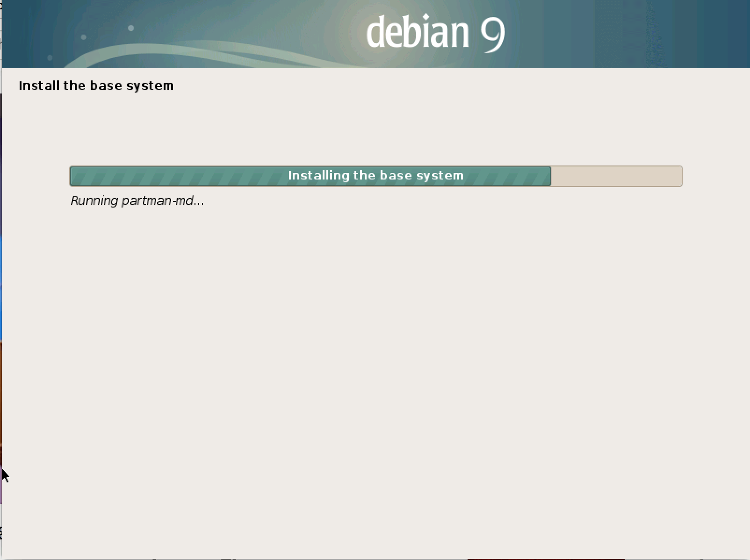The image size is (750, 560).
Task: Click the dark red strip at bottom edge
Action: coord(545,559)
